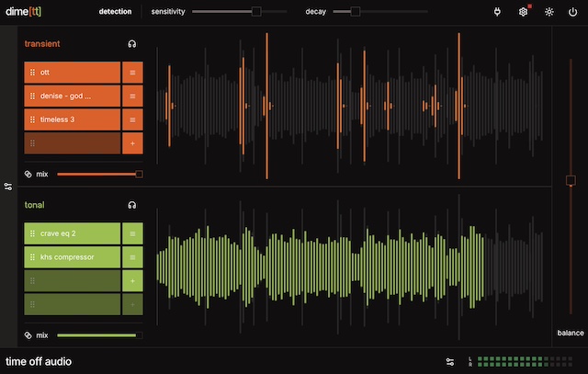Click the tonal channel headphones icon

[x=132, y=205]
